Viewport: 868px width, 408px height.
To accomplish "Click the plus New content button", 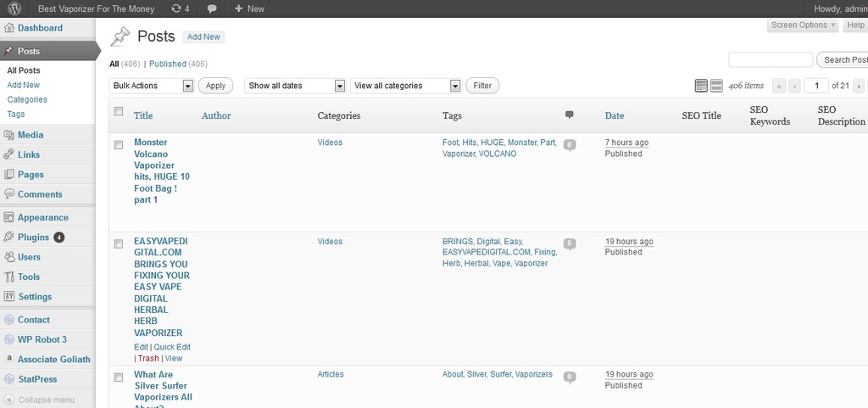I will click(249, 8).
